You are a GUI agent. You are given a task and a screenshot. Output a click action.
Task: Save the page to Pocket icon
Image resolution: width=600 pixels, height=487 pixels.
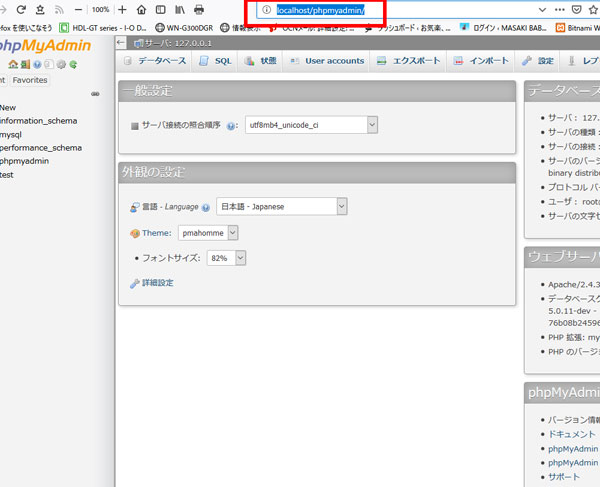tap(577, 10)
